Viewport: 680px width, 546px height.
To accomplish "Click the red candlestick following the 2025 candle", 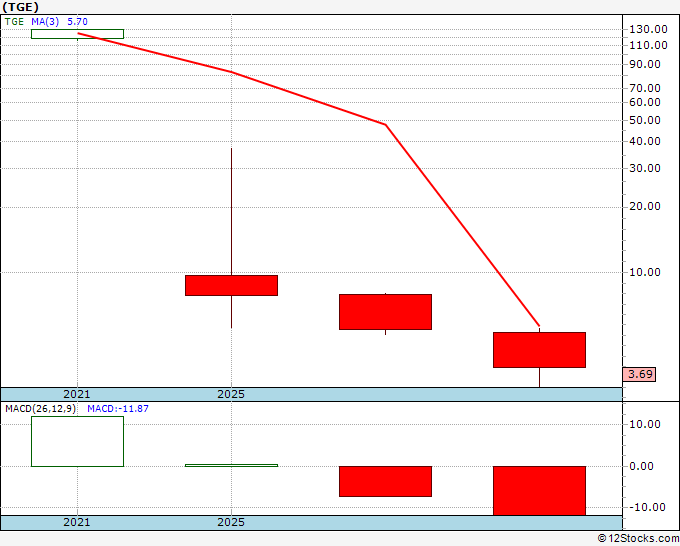I will tap(385, 312).
